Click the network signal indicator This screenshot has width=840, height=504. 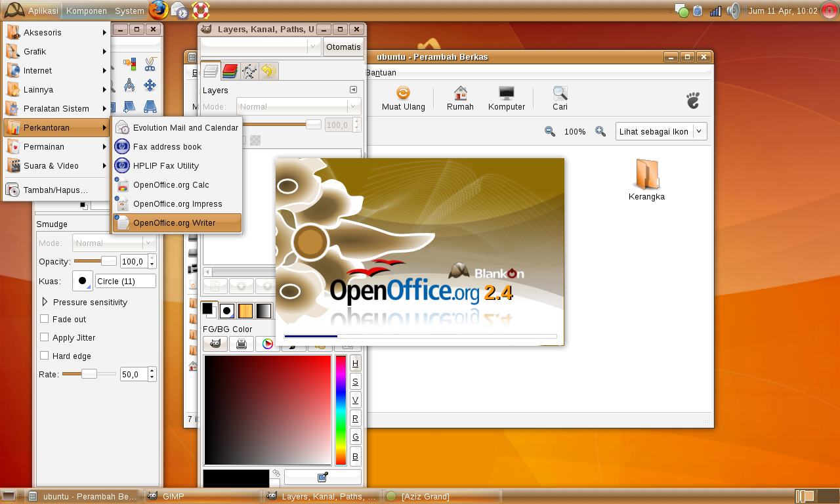pyautogui.click(x=715, y=10)
